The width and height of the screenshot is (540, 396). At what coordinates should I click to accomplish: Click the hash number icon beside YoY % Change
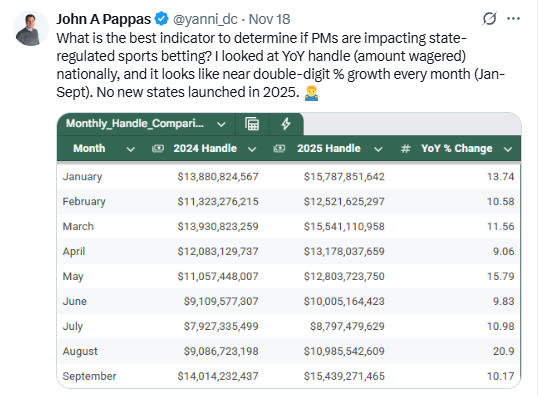tap(405, 148)
